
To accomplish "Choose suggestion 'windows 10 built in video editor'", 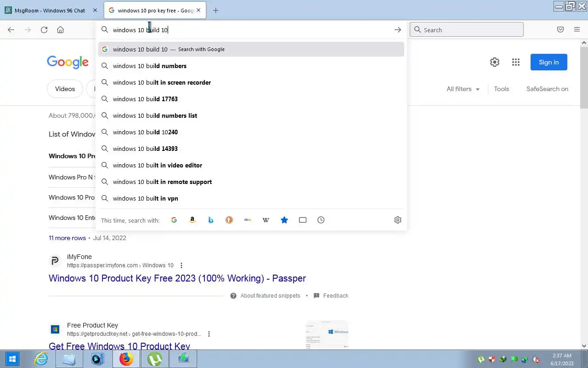I will tap(251, 165).
